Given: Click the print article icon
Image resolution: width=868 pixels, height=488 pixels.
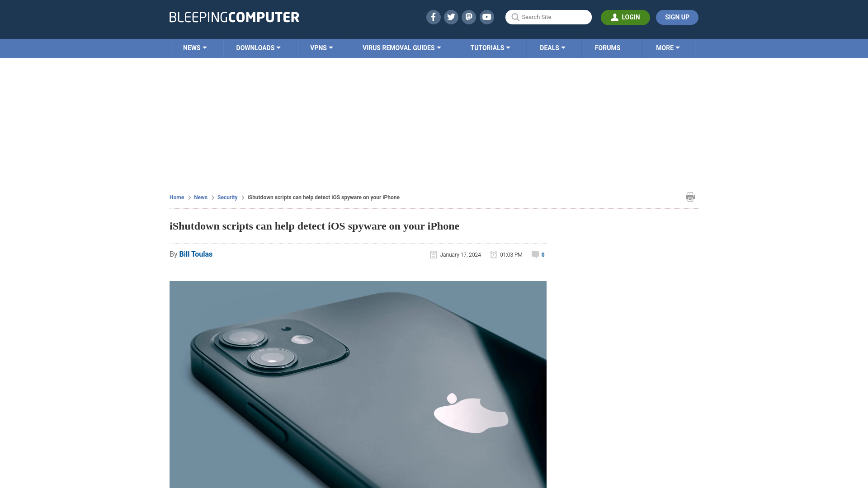Looking at the screenshot, I should tap(690, 197).
